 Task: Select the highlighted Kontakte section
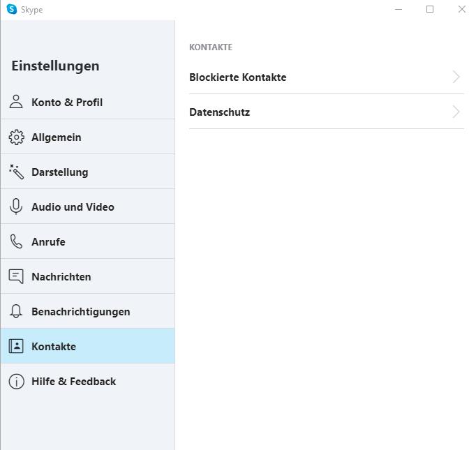click(88, 346)
